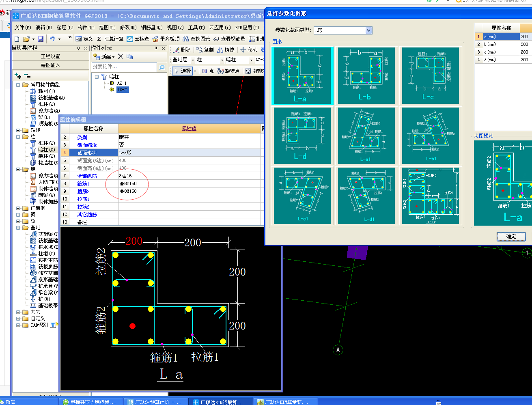
Task: Click 平齐板顶 toolbar item
Action: point(166,39)
